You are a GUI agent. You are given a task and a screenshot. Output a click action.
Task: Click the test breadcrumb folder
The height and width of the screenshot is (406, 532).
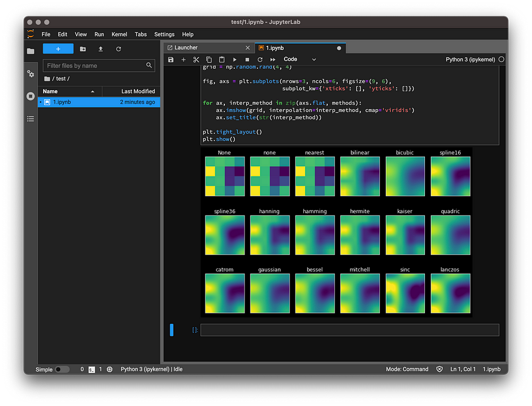pos(61,79)
